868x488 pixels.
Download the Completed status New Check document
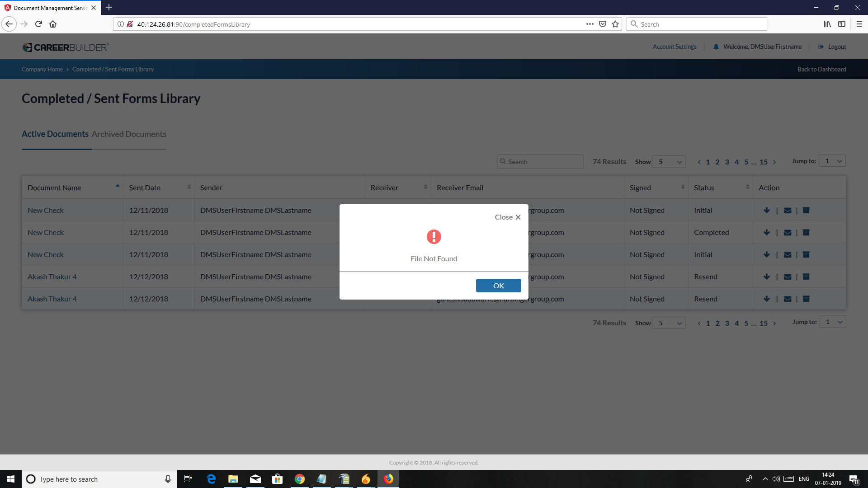pyautogui.click(x=767, y=233)
